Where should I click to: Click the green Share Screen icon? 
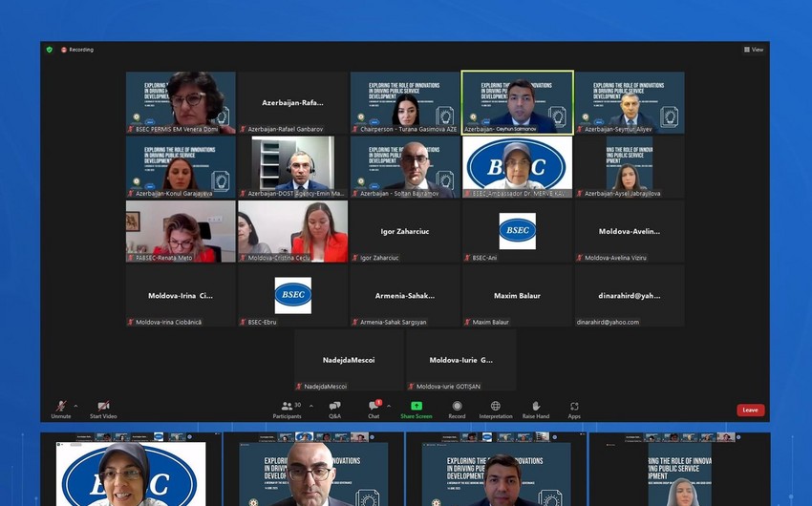coord(417,407)
